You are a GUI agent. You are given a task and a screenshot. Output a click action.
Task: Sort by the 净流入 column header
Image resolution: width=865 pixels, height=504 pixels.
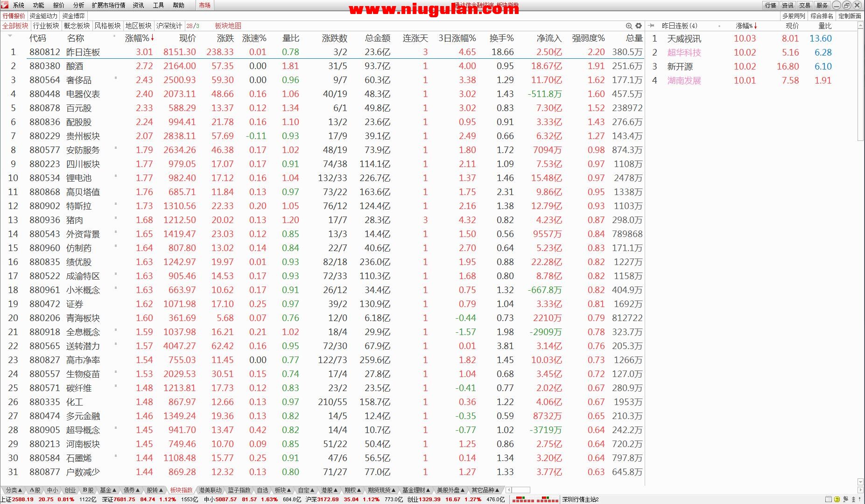click(549, 38)
